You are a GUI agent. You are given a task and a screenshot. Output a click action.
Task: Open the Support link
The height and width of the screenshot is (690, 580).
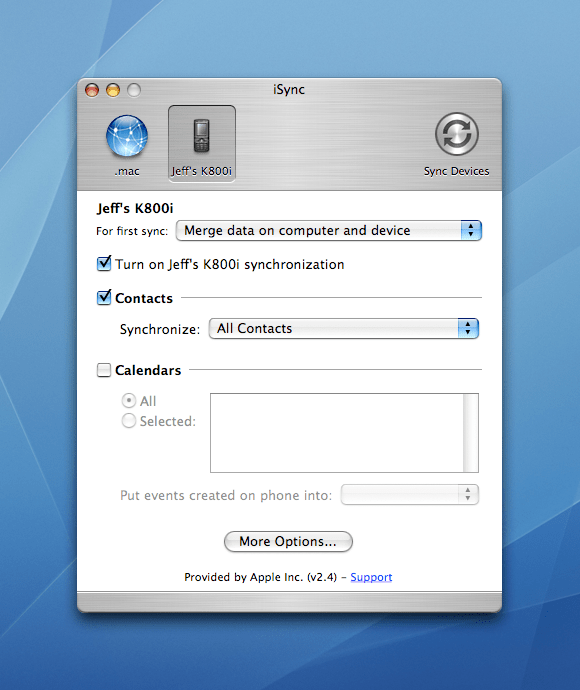371,577
